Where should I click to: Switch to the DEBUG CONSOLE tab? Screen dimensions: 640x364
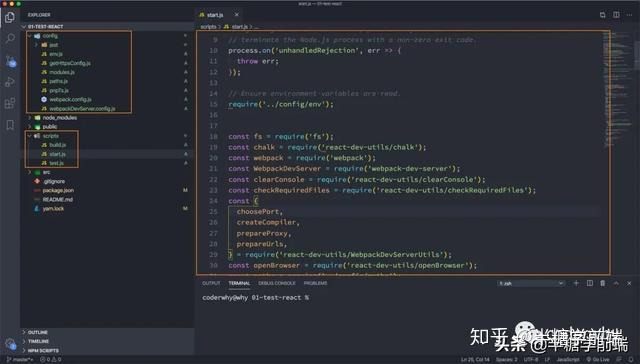pos(277,283)
